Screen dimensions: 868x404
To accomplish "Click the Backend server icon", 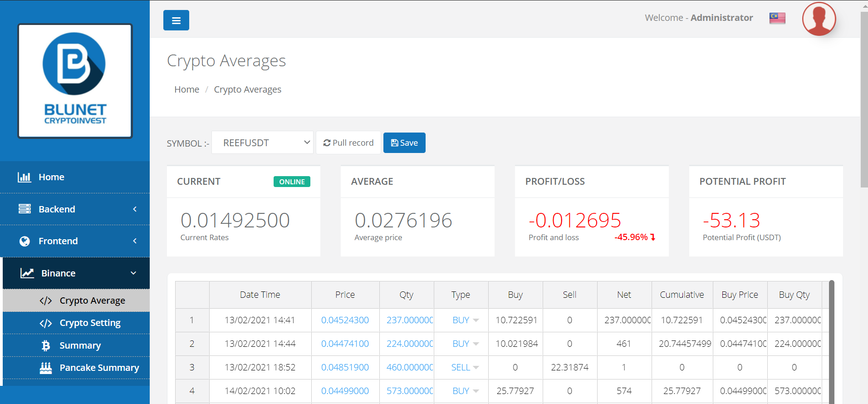I will (x=25, y=209).
